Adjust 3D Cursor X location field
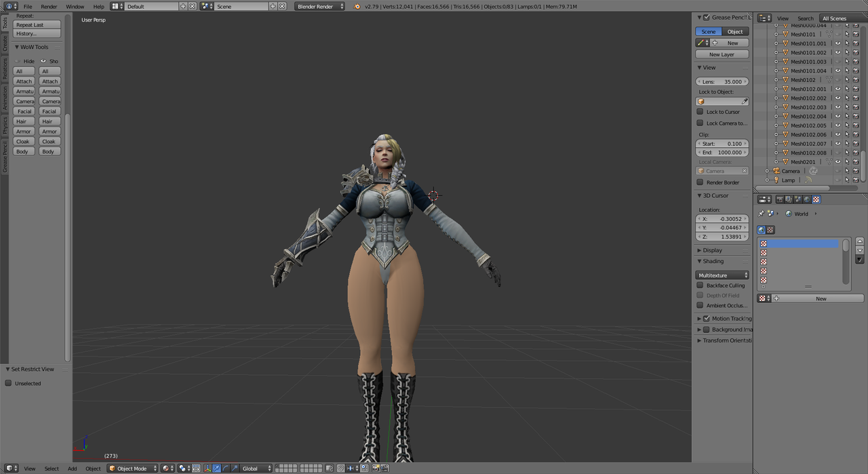Screen dimensions: 868x474 coord(722,219)
